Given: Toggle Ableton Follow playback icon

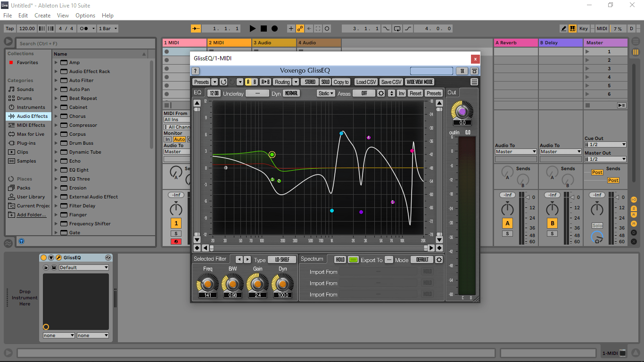Looking at the screenshot, I should 196,28.
